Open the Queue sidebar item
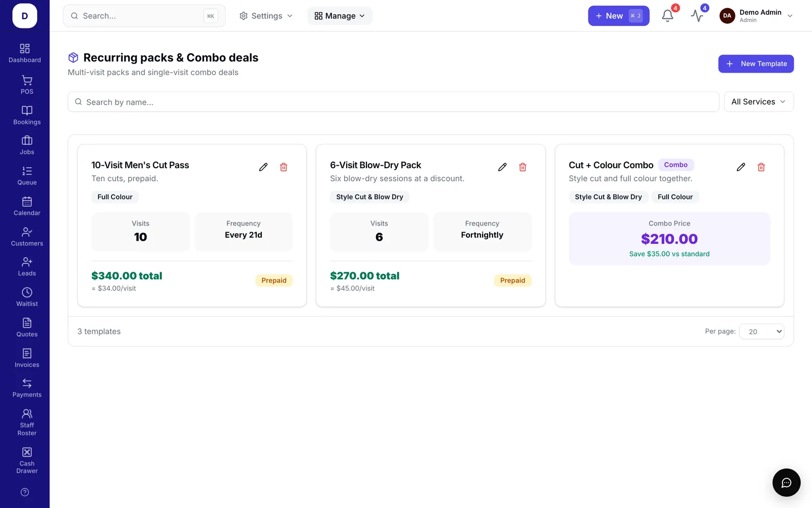 coord(27,176)
